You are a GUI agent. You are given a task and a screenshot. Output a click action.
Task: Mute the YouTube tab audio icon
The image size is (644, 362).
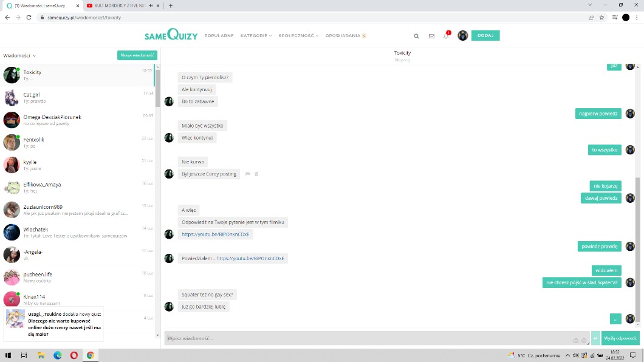coord(150,5)
